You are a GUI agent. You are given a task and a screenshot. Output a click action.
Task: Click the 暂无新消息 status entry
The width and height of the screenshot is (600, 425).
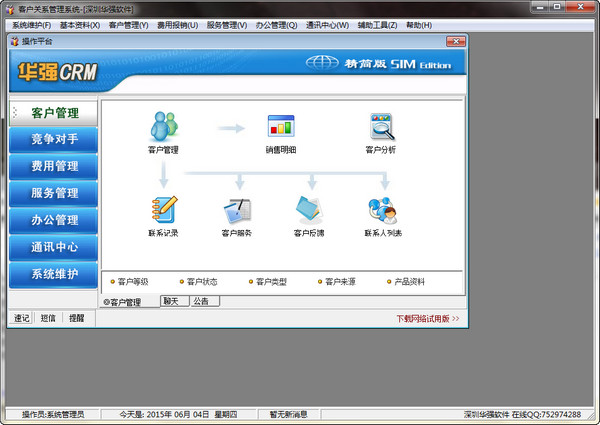[288, 414]
